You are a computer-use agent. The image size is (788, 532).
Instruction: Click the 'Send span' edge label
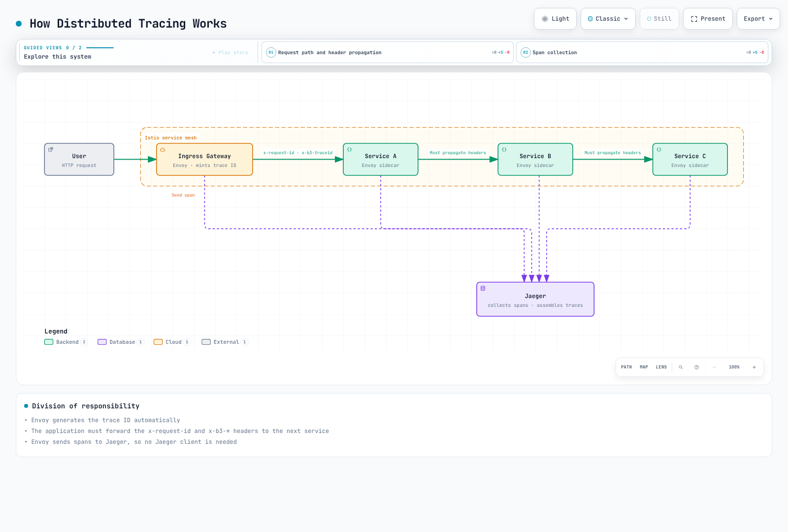pos(183,196)
